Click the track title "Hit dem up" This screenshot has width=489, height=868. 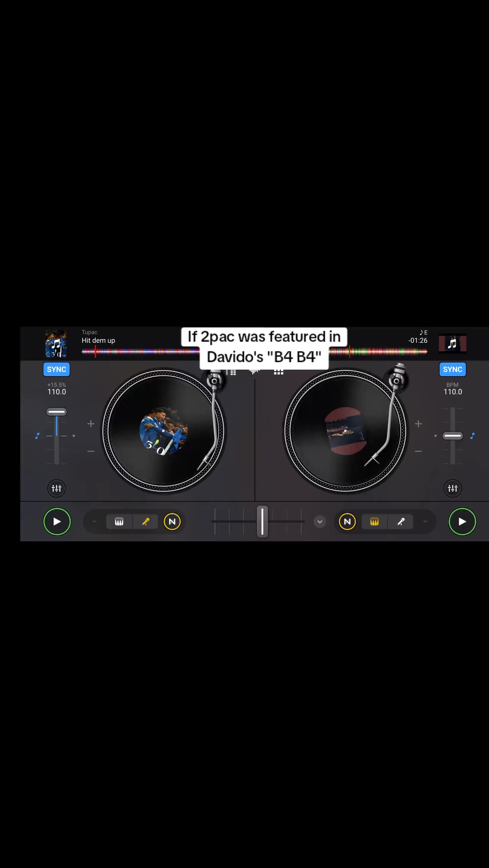click(98, 340)
